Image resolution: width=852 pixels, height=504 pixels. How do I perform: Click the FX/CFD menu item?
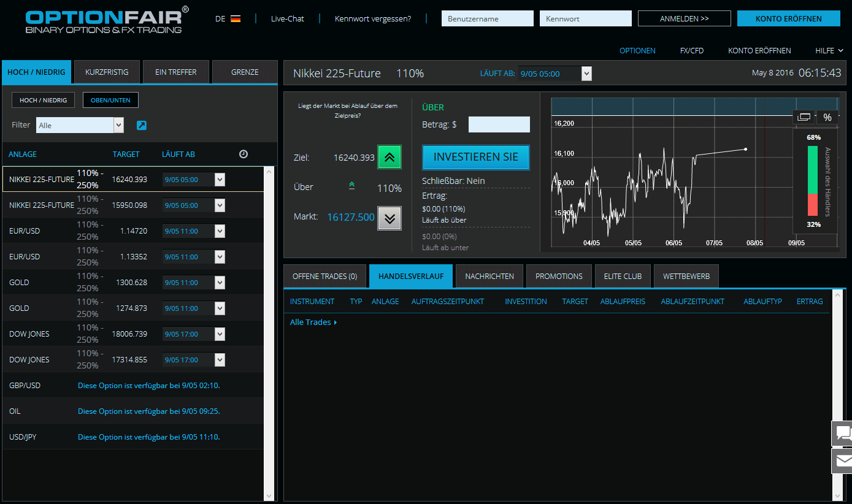click(692, 51)
